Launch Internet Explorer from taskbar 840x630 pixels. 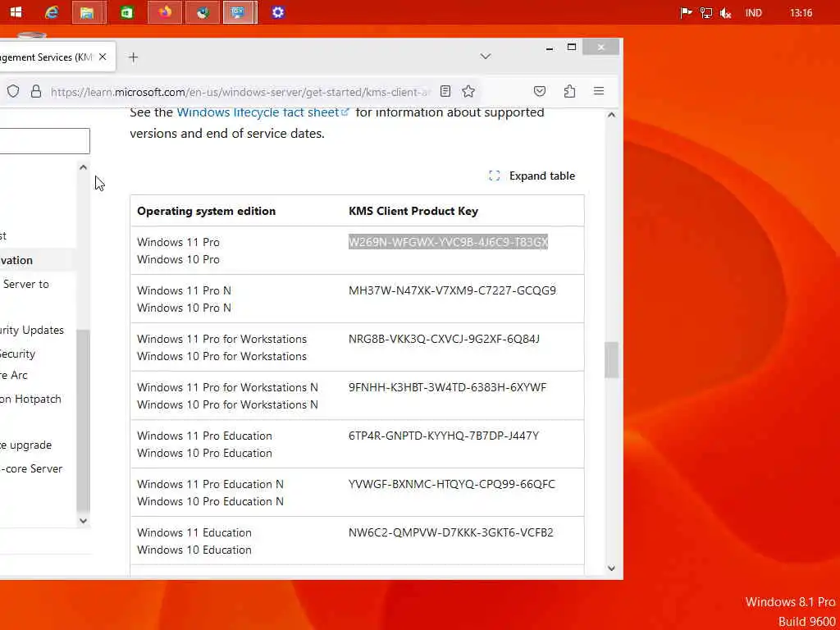click(52, 12)
